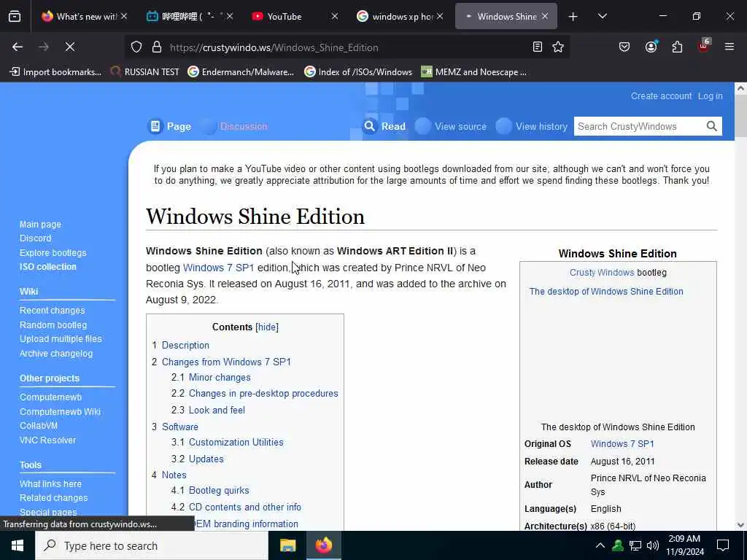Click the page vertical scrollbar thumb
This screenshot has width=747, height=560.
[740, 114]
